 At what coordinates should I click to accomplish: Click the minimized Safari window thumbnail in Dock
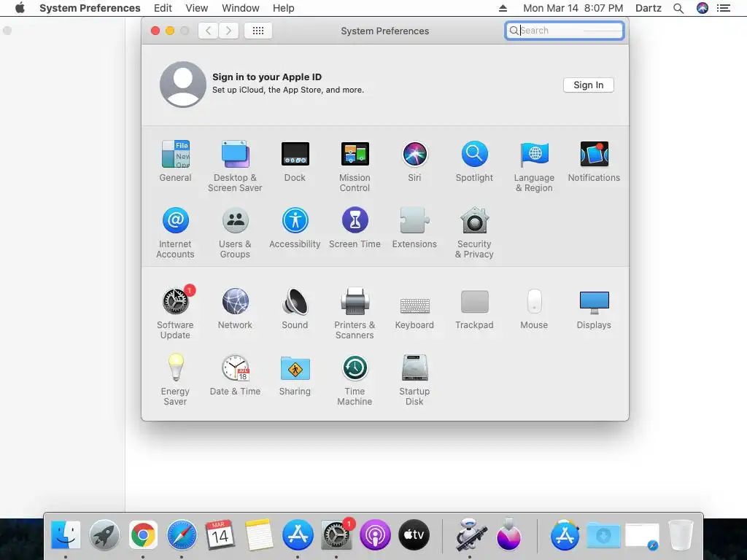(x=642, y=536)
